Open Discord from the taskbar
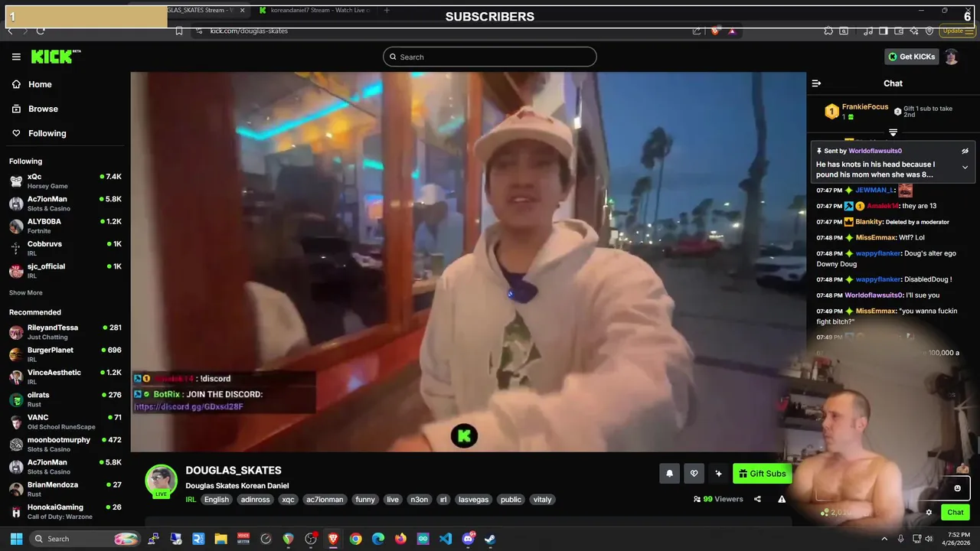The width and height of the screenshot is (980, 551). coord(468,539)
